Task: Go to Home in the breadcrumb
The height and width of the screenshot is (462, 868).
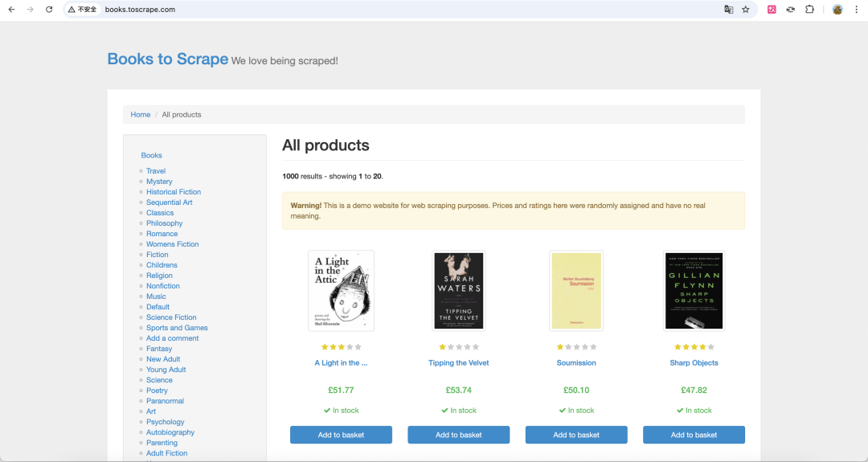Action: click(x=141, y=115)
